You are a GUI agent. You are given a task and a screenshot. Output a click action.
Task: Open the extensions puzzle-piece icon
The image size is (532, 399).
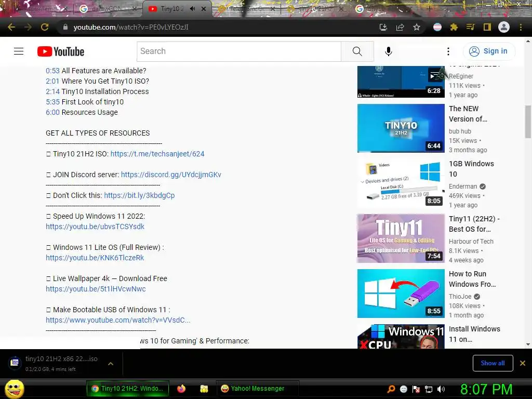[454, 27]
